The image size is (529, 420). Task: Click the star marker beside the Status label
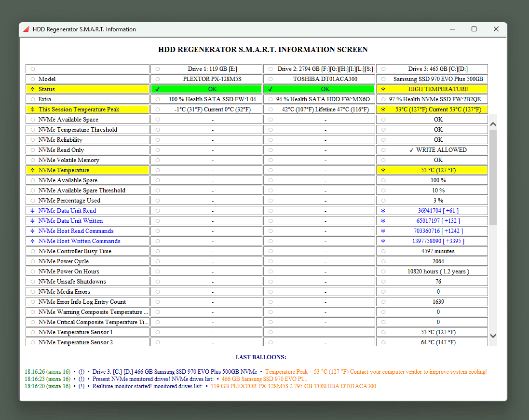tap(33, 89)
